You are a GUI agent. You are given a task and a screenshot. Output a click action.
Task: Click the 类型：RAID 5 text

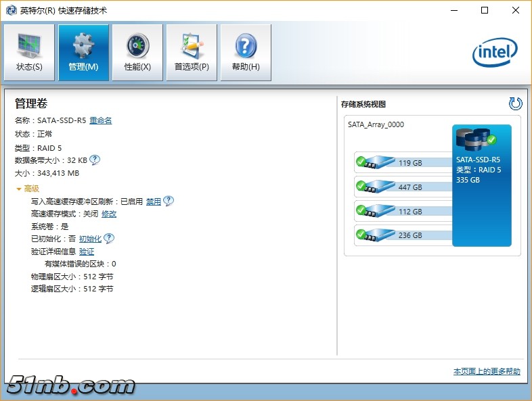[x=39, y=148]
